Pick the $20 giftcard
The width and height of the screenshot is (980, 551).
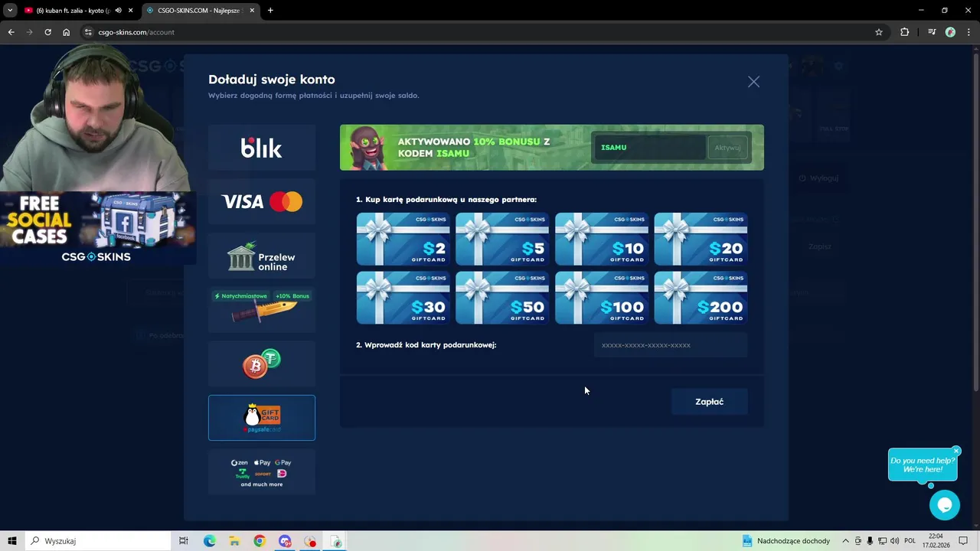click(701, 239)
